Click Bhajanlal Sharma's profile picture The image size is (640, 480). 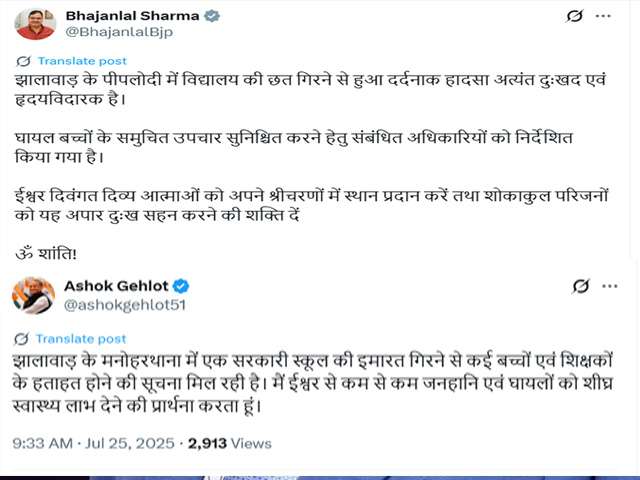click(x=34, y=22)
